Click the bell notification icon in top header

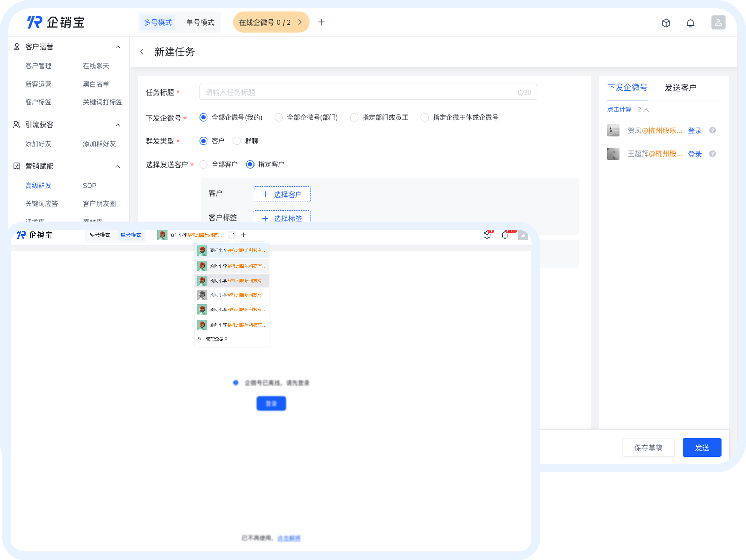(x=690, y=23)
